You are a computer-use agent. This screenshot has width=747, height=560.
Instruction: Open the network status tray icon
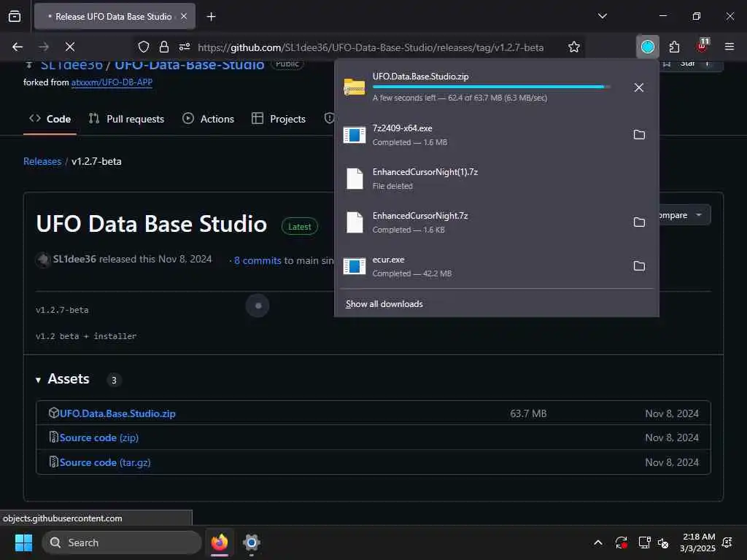pos(644,542)
